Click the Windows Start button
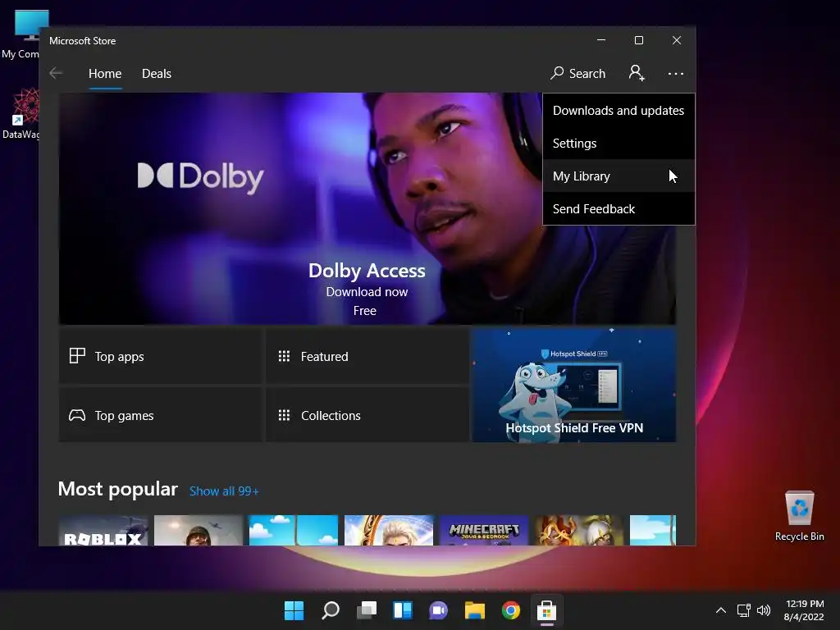 click(294, 610)
